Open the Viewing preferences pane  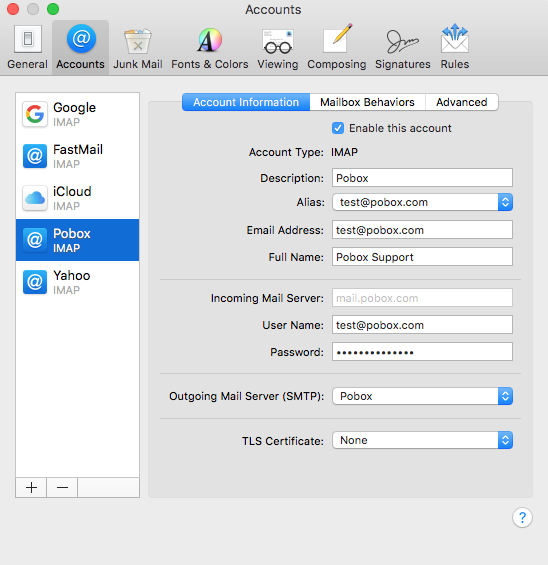coord(278,47)
